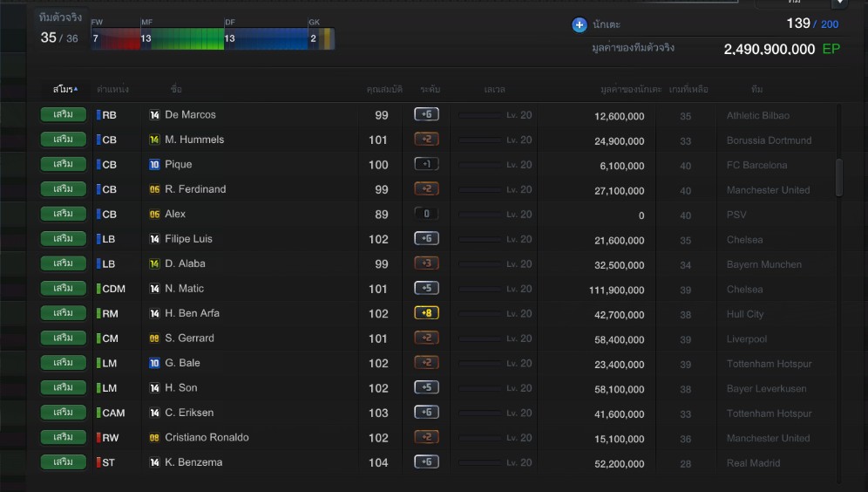Click the team name Borussia Dortmund

(769, 140)
